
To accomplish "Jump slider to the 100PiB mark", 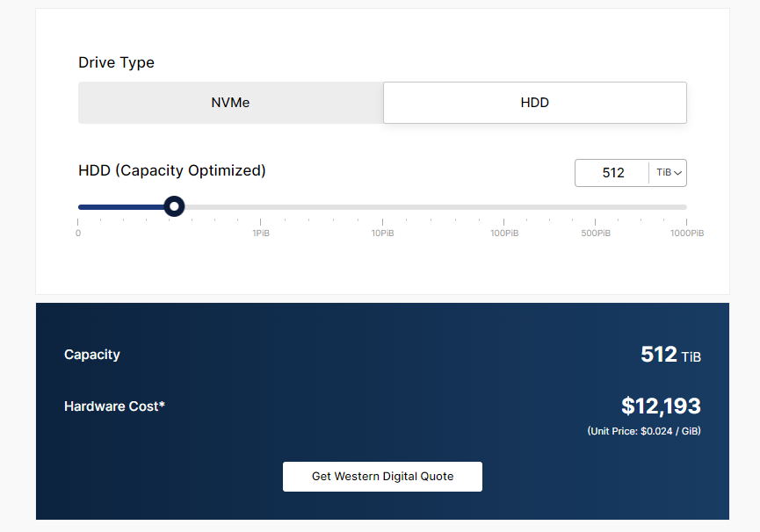I will point(504,233).
